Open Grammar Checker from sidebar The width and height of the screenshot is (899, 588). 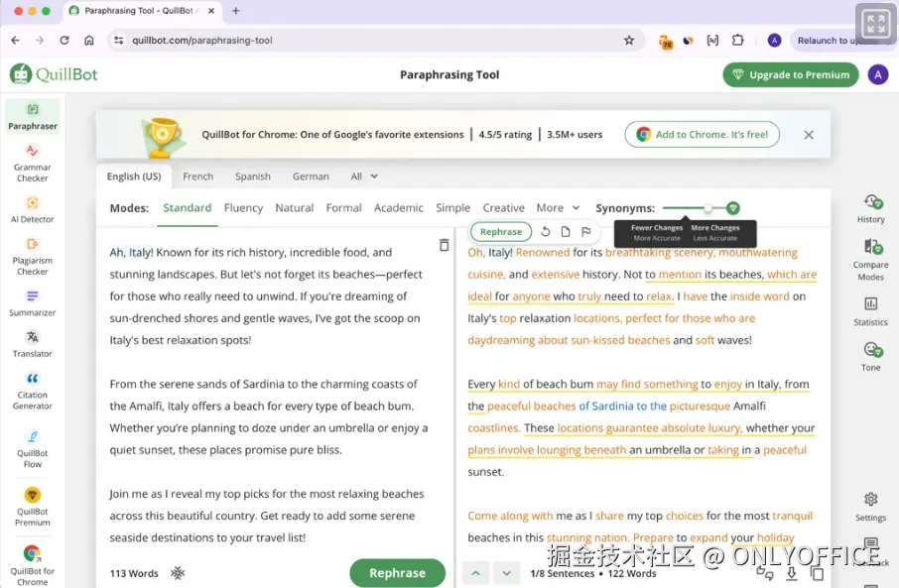[33, 164]
